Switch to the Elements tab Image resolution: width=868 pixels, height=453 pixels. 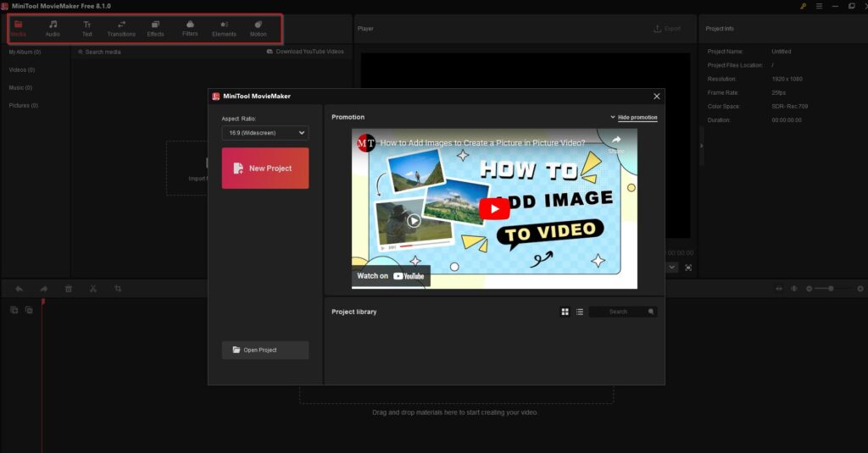click(224, 29)
